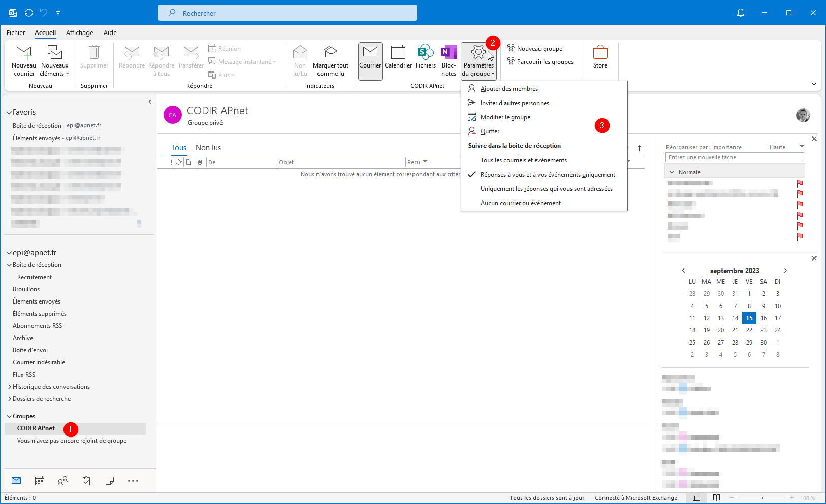This screenshot has height=504, width=826.
Task: Collapse the folder pane arrow
Action: pyautogui.click(x=150, y=102)
